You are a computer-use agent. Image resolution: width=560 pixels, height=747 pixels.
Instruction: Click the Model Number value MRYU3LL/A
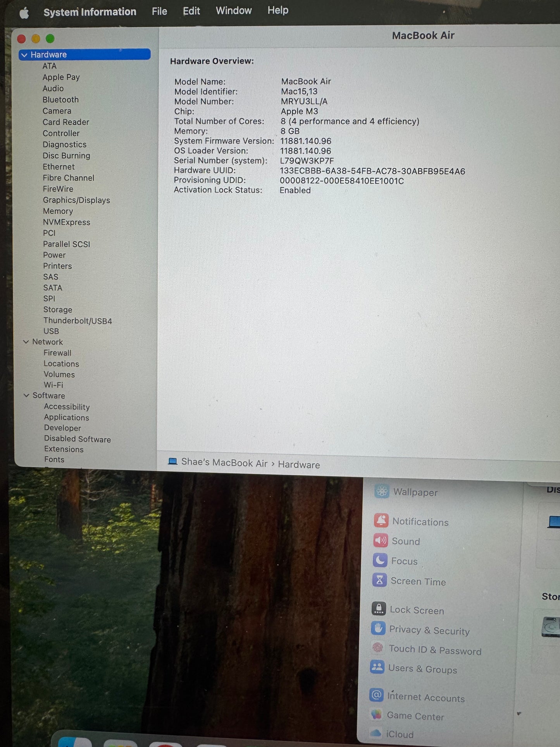[304, 102]
